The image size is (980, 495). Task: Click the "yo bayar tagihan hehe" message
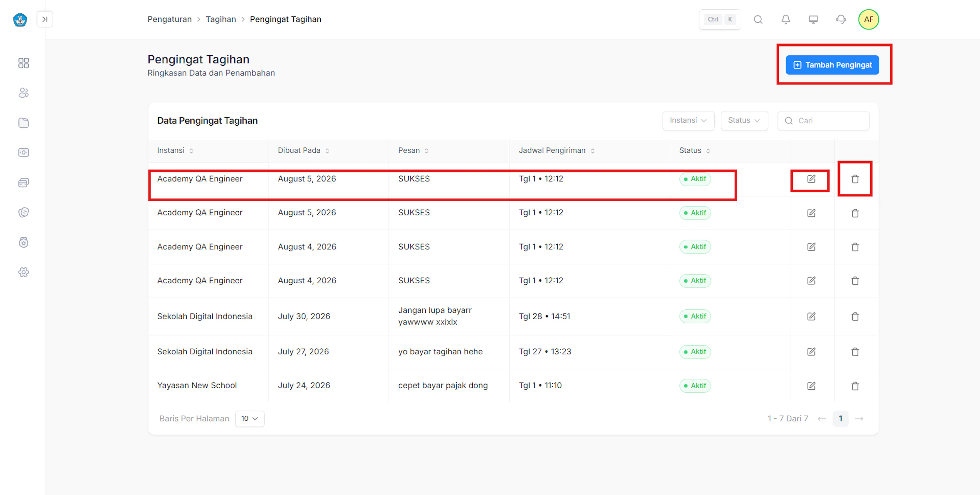[440, 352]
